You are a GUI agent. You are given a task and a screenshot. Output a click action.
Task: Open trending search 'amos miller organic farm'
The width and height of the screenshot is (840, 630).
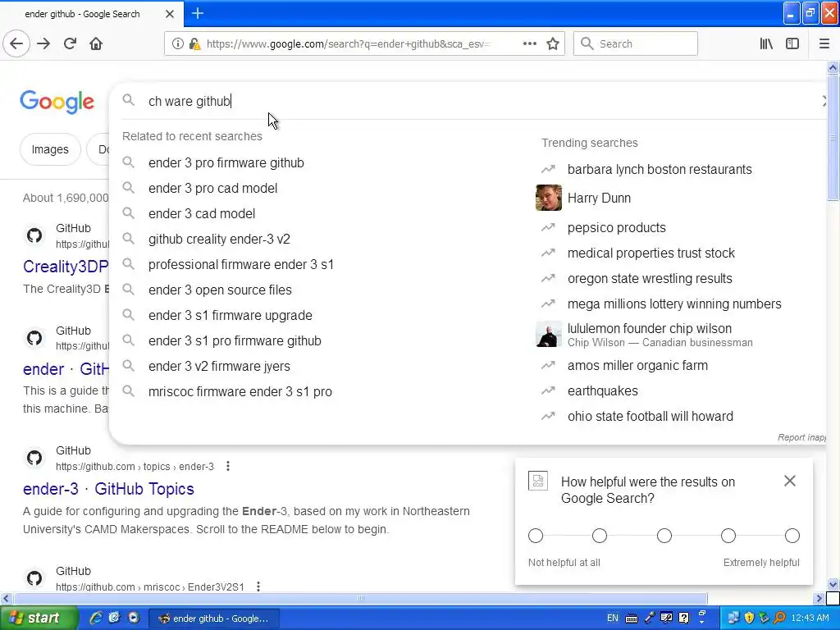[x=637, y=365]
